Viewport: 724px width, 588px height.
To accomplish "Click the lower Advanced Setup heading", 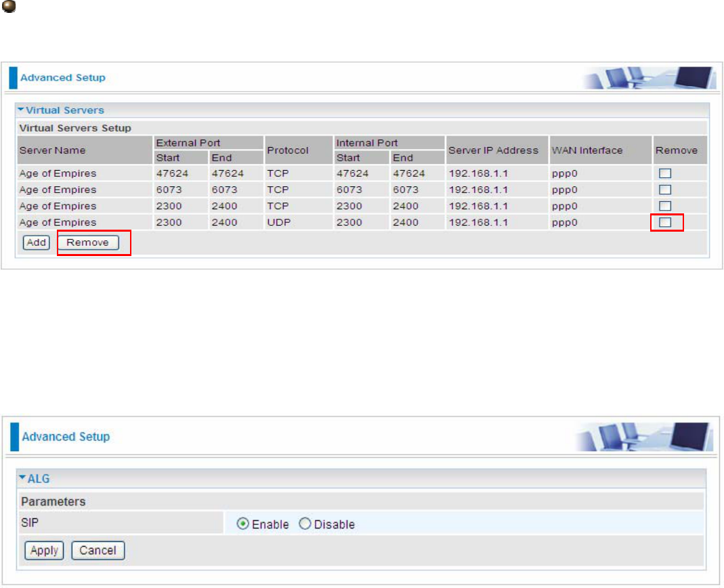I will point(66,436).
